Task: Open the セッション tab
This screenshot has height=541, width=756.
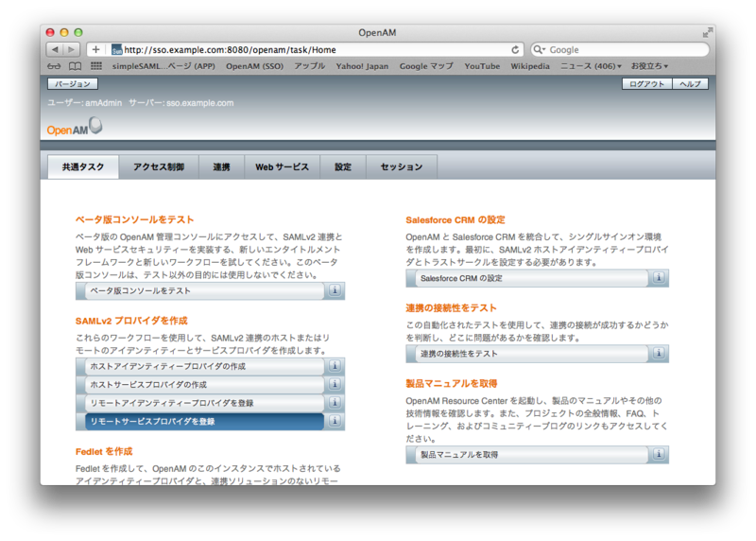Action: pyautogui.click(x=402, y=166)
